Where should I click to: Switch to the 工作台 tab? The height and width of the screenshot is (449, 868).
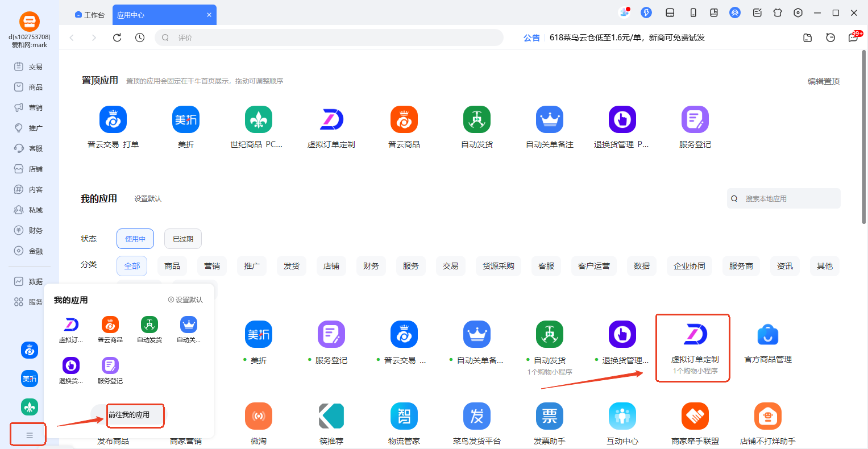[x=90, y=15]
